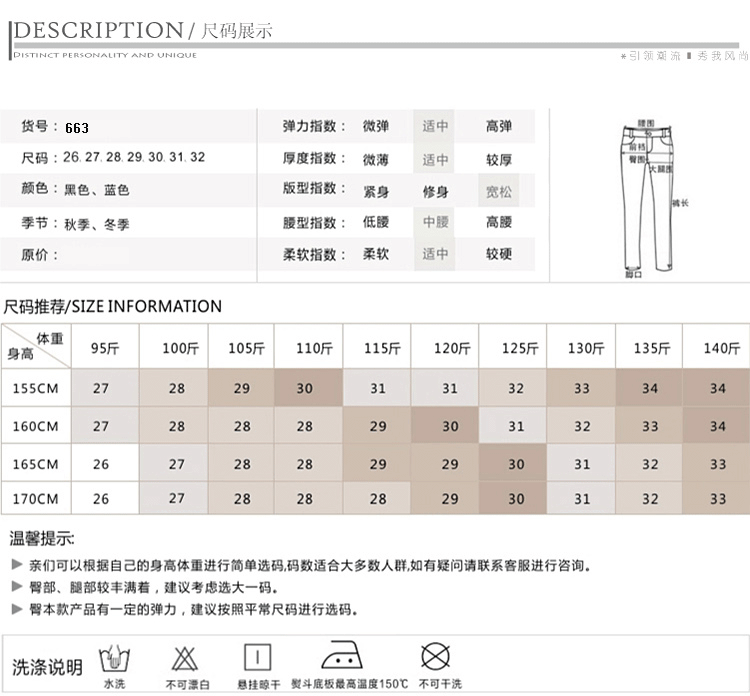The height and width of the screenshot is (696, 750).
Task: Select highlighted 适中 in the 厚度指数 row
Action: click(x=435, y=159)
